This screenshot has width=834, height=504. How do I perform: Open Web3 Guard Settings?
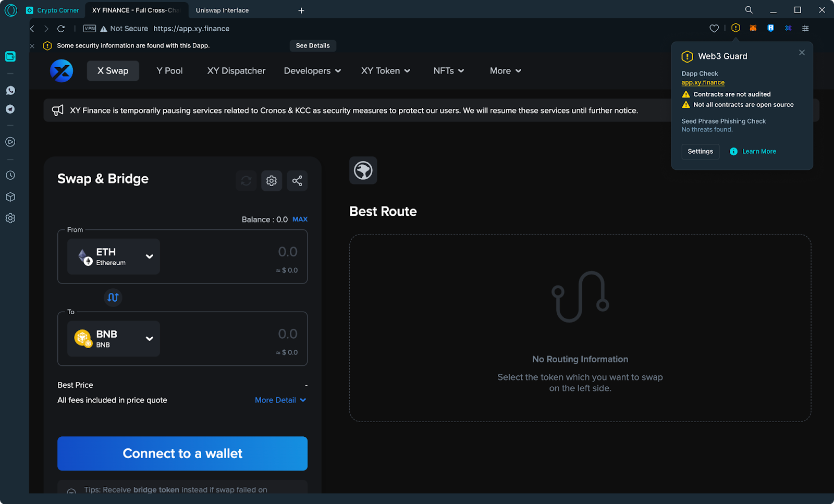point(701,152)
